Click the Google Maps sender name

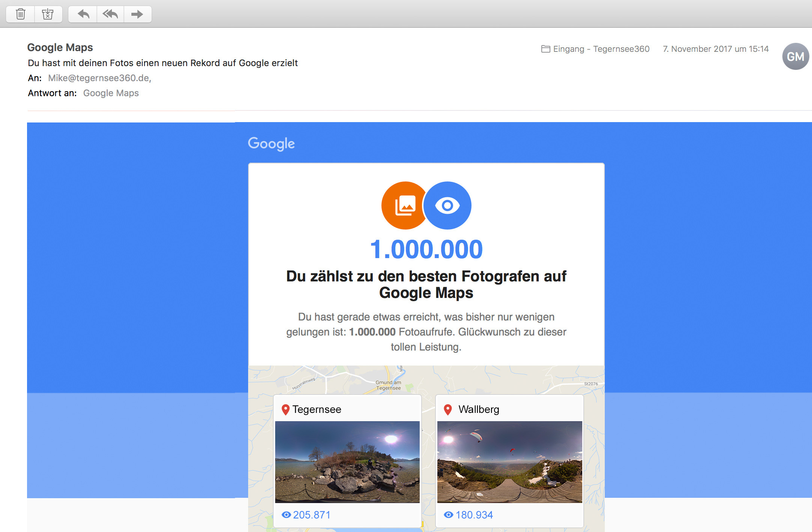tap(60, 47)
